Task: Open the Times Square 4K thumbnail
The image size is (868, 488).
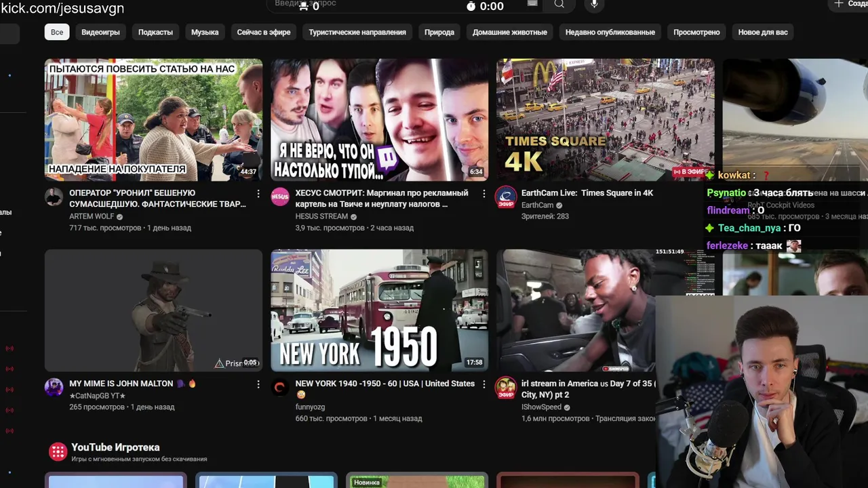Action: (x=605, y=120)
